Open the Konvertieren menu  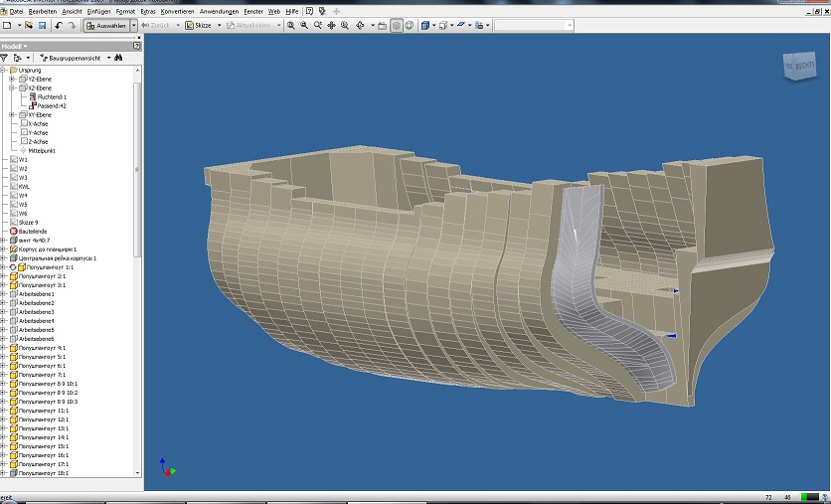(x=177, y=11)
